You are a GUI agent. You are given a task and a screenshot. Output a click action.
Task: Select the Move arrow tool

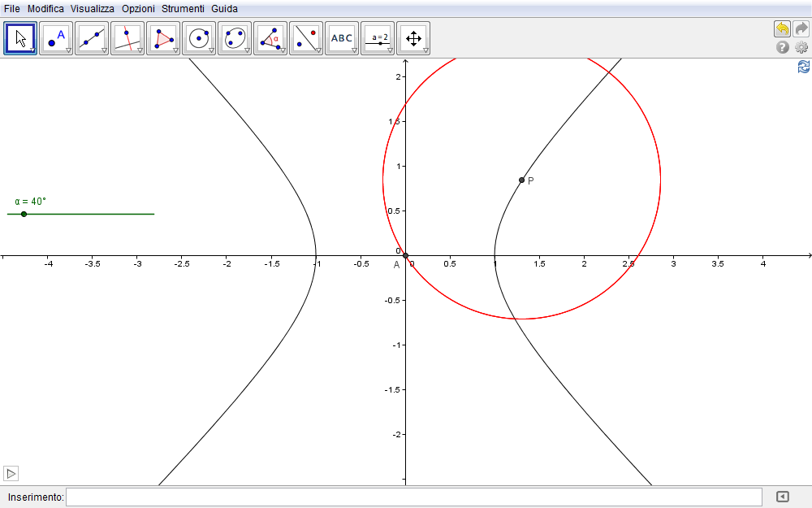pos(20,38)
